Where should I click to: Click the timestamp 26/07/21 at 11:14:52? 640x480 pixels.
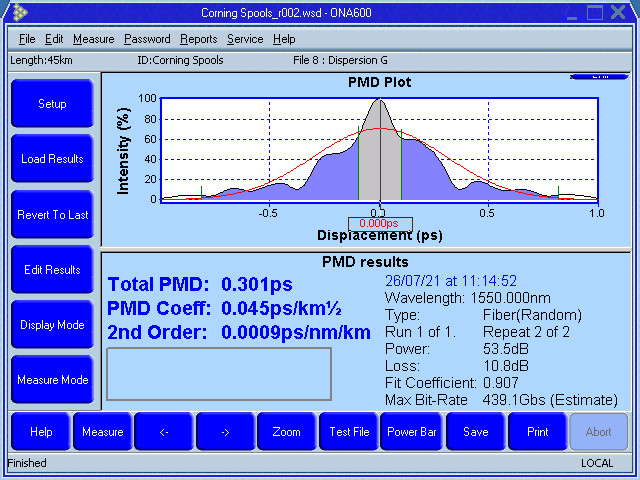[451, 281]
